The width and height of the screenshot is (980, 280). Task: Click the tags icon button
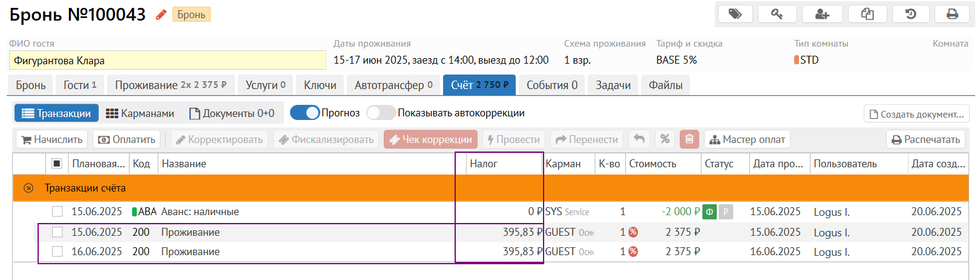pyautogui.click(x=735, y=14)
